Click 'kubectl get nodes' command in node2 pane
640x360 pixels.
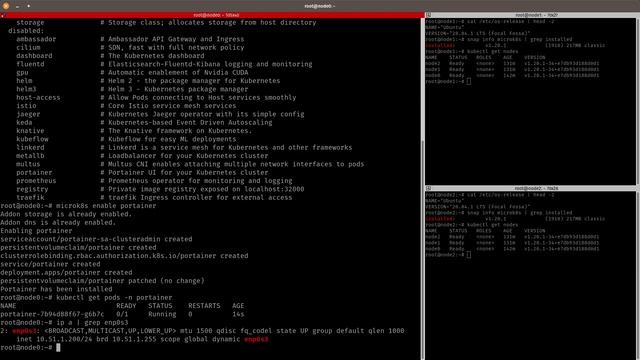point(493,225)
